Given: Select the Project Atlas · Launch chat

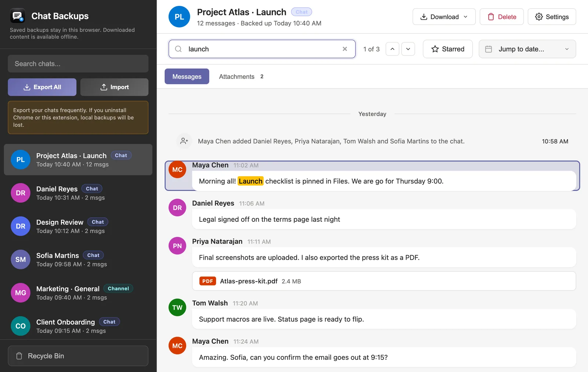Looking at the screenshot, I should 78,160.
